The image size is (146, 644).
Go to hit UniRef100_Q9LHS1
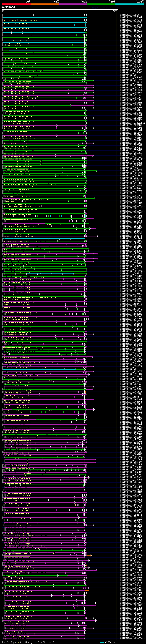pos(131,155)
